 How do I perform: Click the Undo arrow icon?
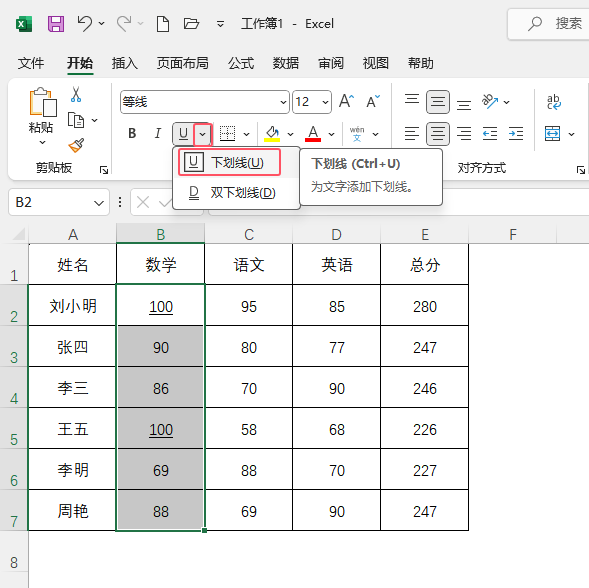click(85, 24)
